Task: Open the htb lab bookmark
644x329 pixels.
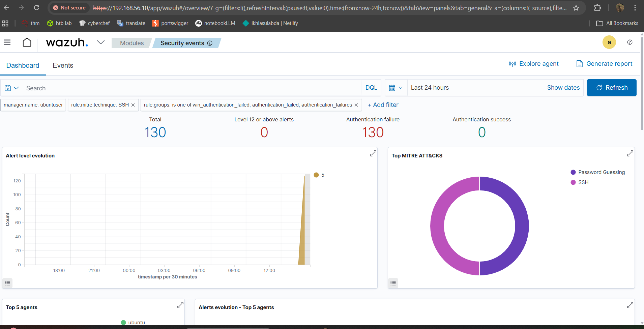Action: tap(59, 23)
